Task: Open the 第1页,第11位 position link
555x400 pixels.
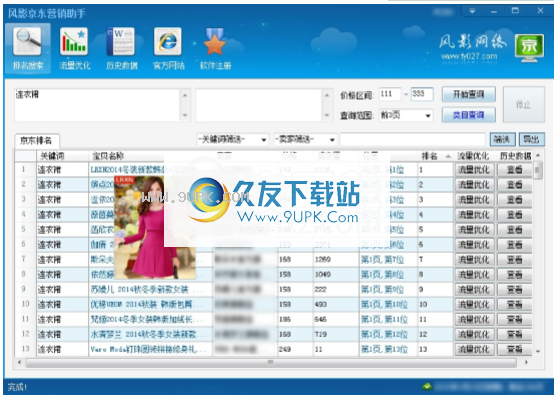Action: tap(384, 319)
